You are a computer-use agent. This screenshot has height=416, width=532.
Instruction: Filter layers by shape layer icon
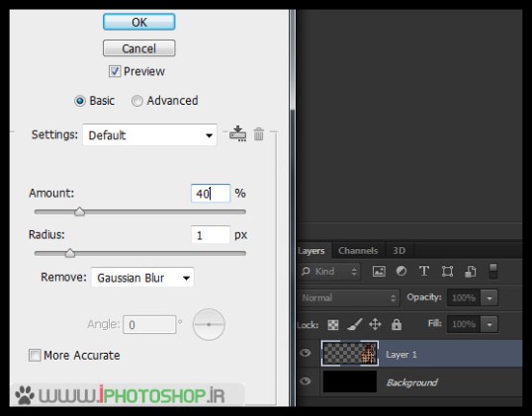447,271
